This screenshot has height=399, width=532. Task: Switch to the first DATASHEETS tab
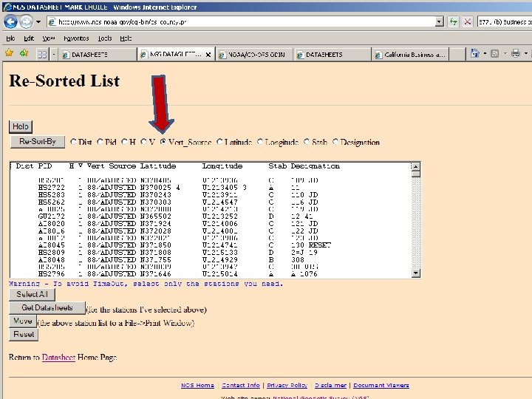(x=98, y=54)
